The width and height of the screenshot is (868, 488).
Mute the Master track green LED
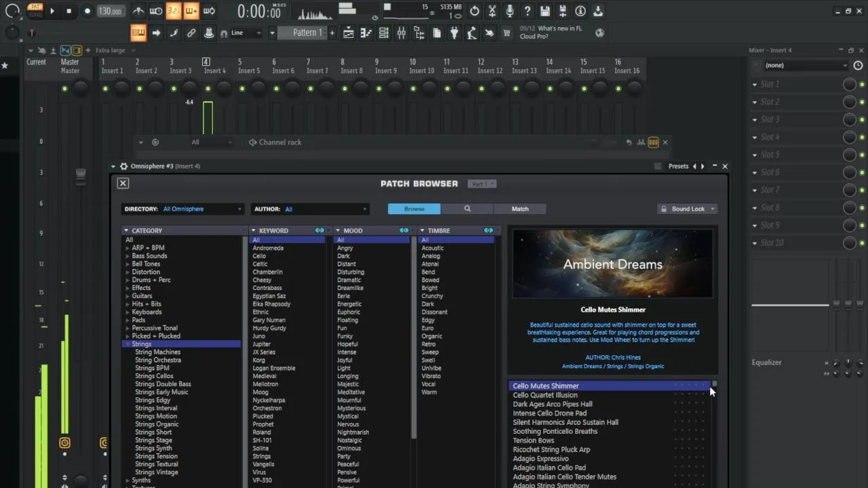[x=64, y=89]
